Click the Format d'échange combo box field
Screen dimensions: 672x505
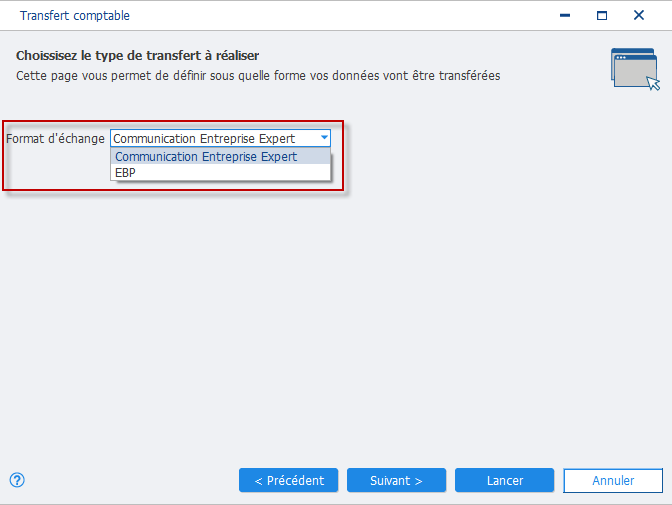pos(220,138)
